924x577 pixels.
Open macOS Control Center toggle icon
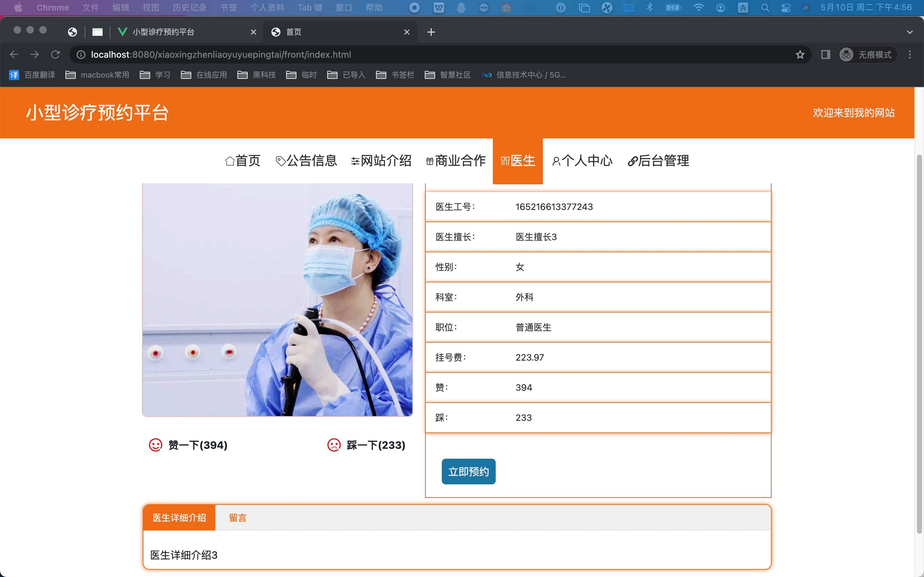click(786, 8)
